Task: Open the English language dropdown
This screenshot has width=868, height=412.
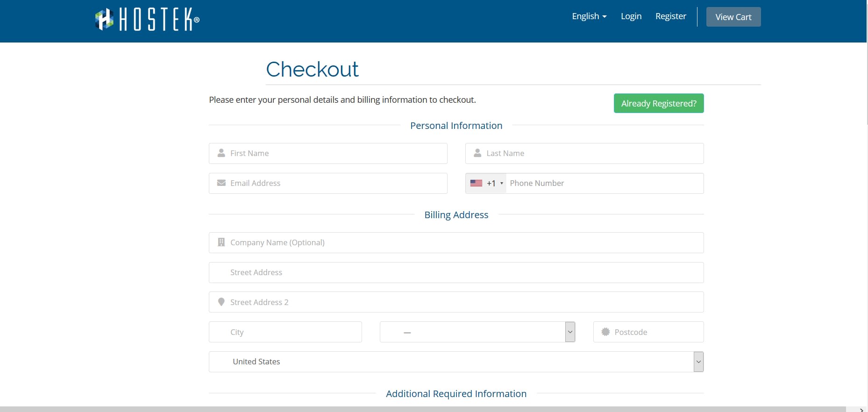Action: coord(589,16)
